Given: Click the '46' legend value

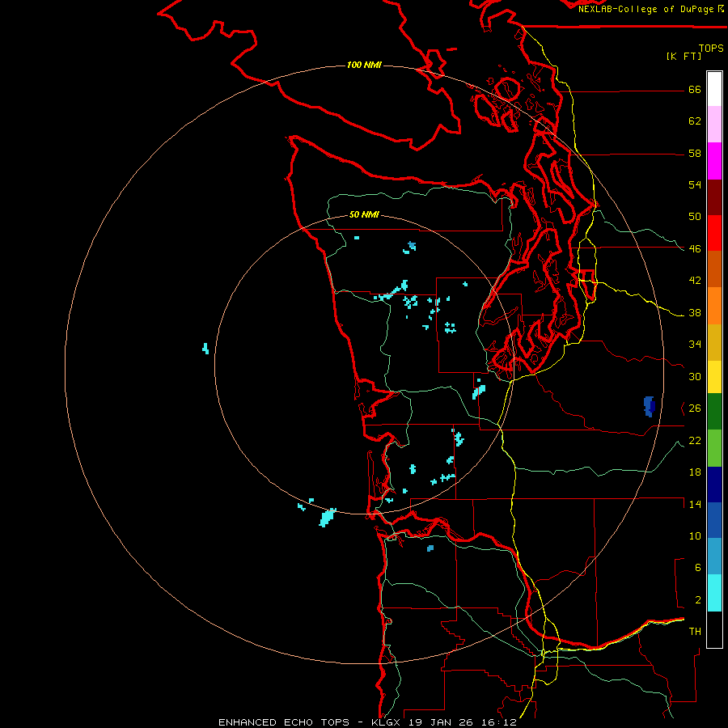Looking at the screenshot, I should (695, 249).
